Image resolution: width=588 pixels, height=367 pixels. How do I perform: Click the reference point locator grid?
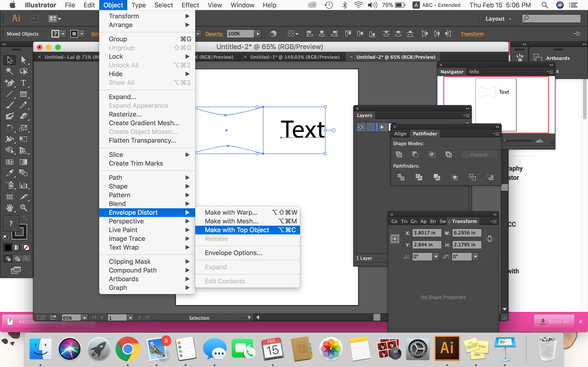click(x=395, y=239)
